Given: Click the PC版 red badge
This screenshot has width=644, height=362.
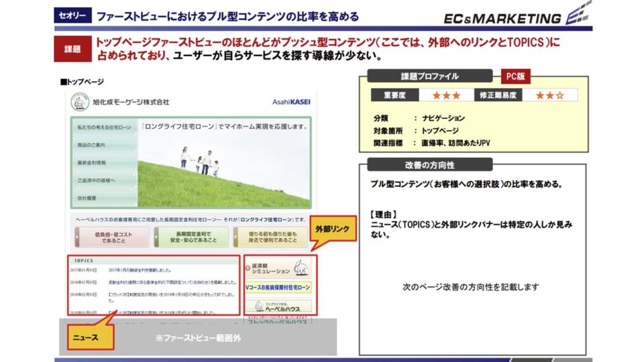Looking at the screenshot, I should tap(515, 76).
